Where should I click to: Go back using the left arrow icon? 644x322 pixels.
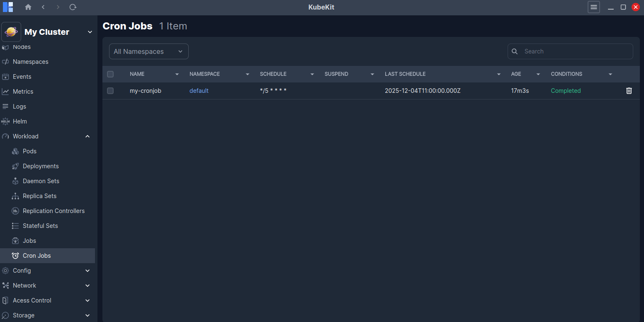click(x=43, y=7)
